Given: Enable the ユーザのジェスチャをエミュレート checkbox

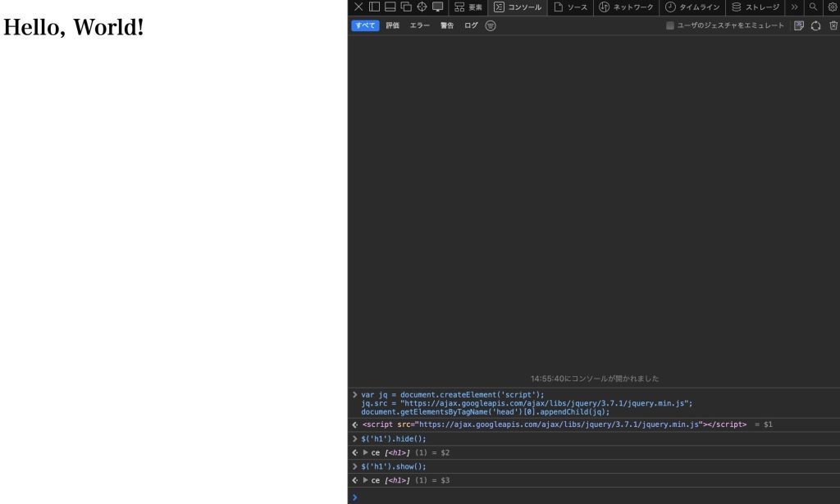Looking at the screenshot, I should point(669,25).
